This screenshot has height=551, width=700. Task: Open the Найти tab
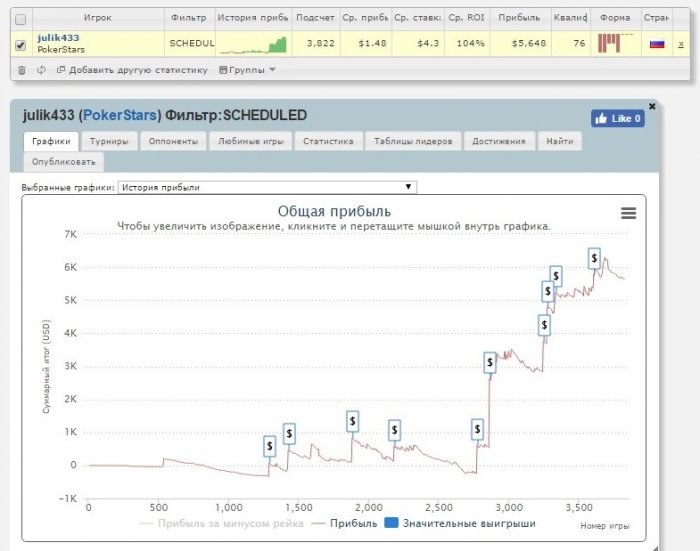pyautogui.click(x=560, y=141)
